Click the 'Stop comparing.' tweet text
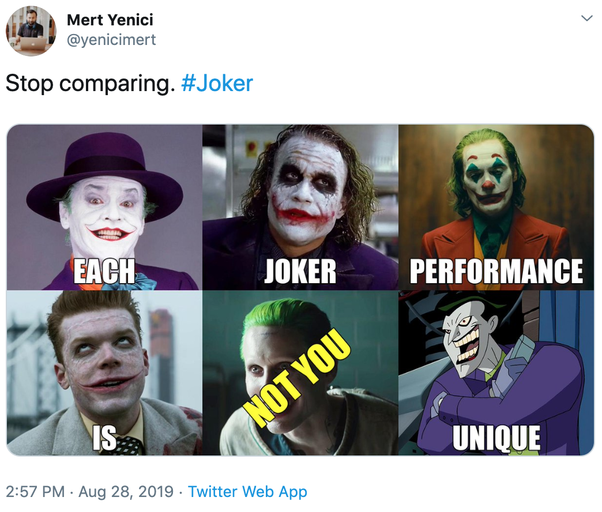The height and width of the screenshot is (512, 602). click(x=89, y=83)
